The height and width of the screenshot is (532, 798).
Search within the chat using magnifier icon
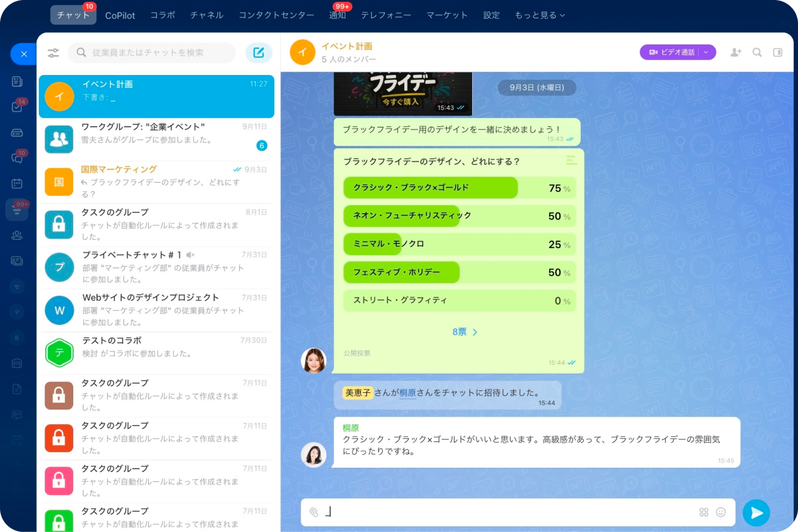(x=757, y=52)
